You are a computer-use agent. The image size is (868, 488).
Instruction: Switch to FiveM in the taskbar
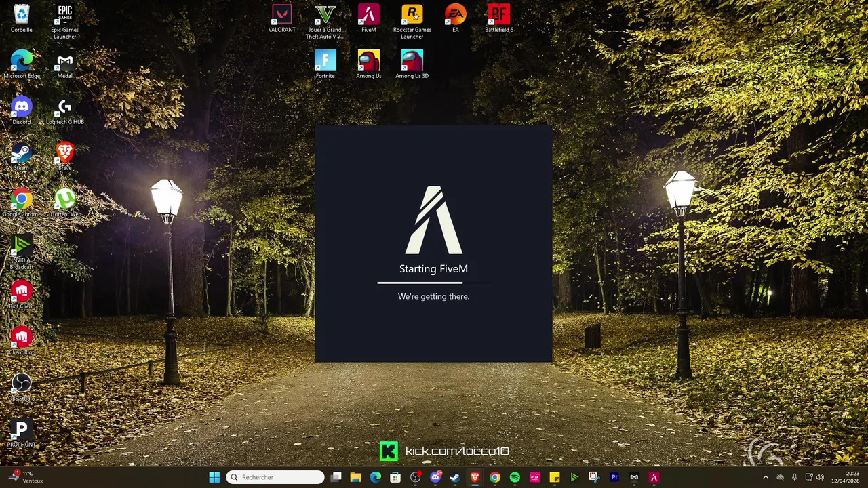coord(654,477)
